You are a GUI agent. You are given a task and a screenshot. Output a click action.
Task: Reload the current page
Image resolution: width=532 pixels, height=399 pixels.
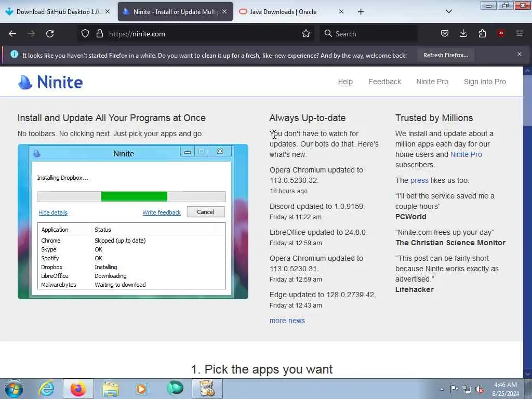[50, 34]
